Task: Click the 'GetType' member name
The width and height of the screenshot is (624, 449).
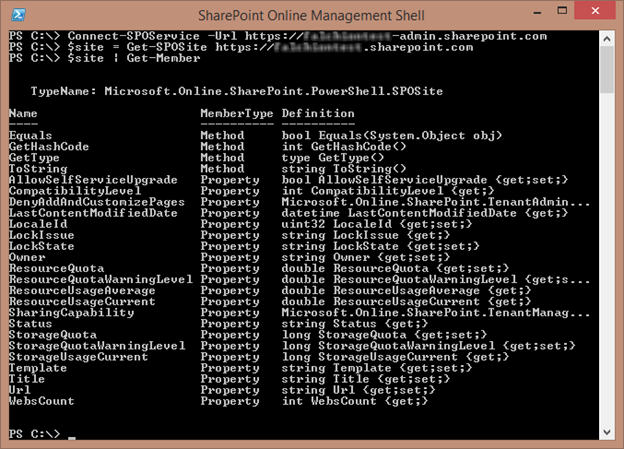Action: point(34,158)
